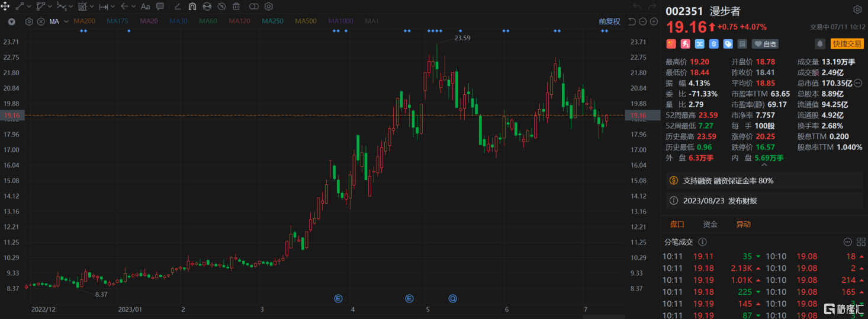The width and height of the screenshot is (868, 319).
Task: Select the arrow annotation tool
Action: click(124, 7)
